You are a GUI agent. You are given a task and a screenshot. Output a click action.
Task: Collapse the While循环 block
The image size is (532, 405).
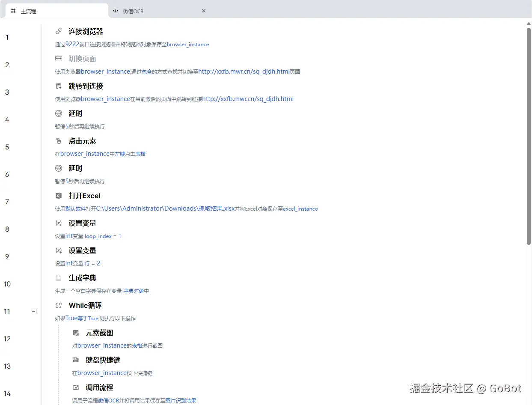pyautogui.click(x=33, y=311)
